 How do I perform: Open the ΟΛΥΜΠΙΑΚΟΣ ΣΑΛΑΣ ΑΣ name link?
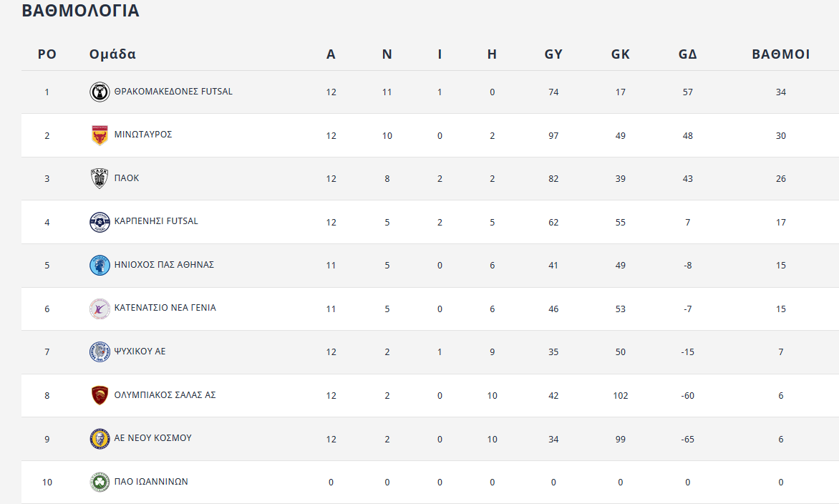pyautogui.click(x=165, y=394)
